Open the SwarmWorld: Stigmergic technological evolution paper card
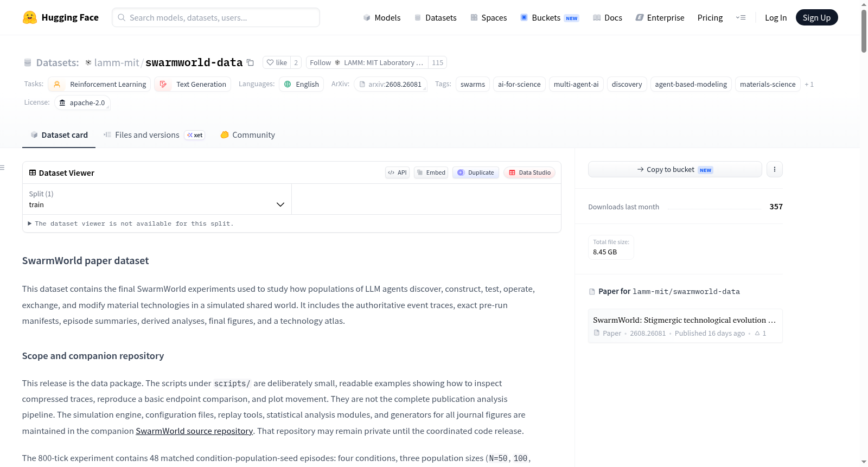This screenshot has height=467, width=868. [685, 326]
